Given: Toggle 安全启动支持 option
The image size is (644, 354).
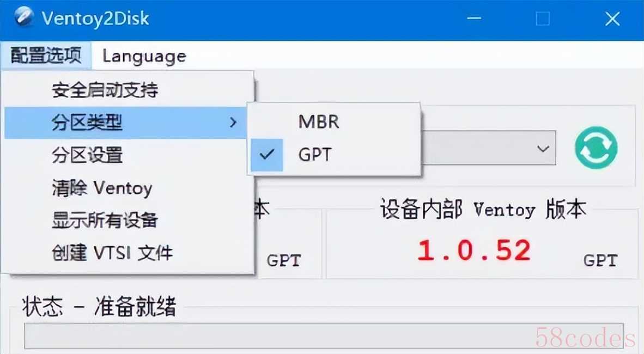Looking at the screenshot, I should pos(129,90).
